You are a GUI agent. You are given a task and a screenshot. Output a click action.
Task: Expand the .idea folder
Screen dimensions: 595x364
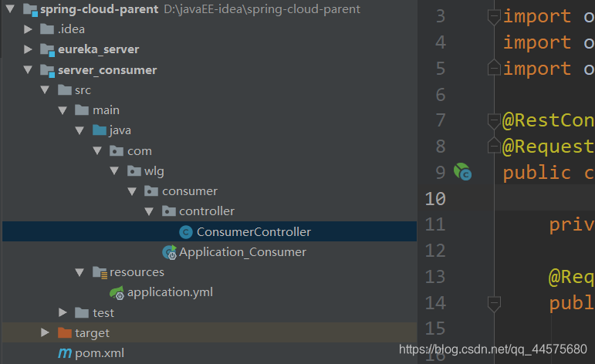[29, 29]
